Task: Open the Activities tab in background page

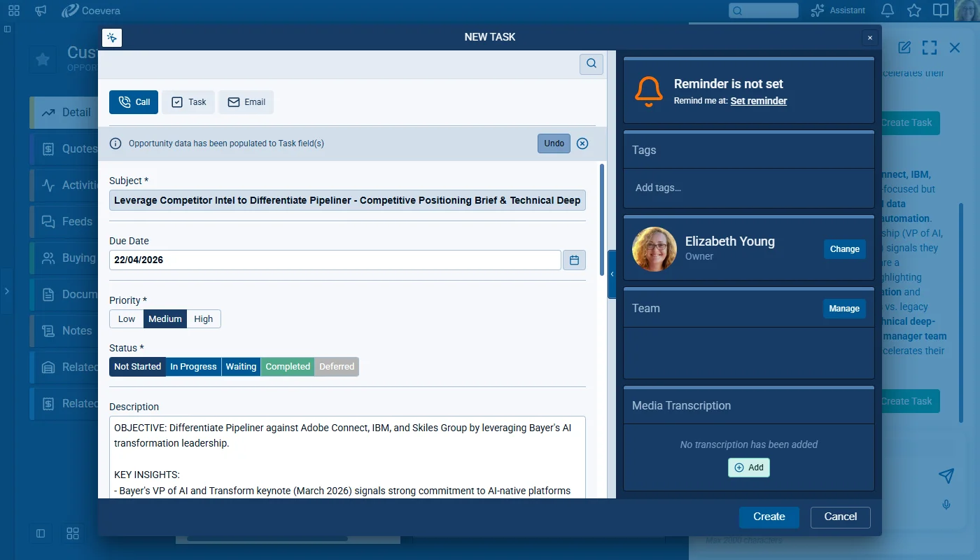Action: 64,185
